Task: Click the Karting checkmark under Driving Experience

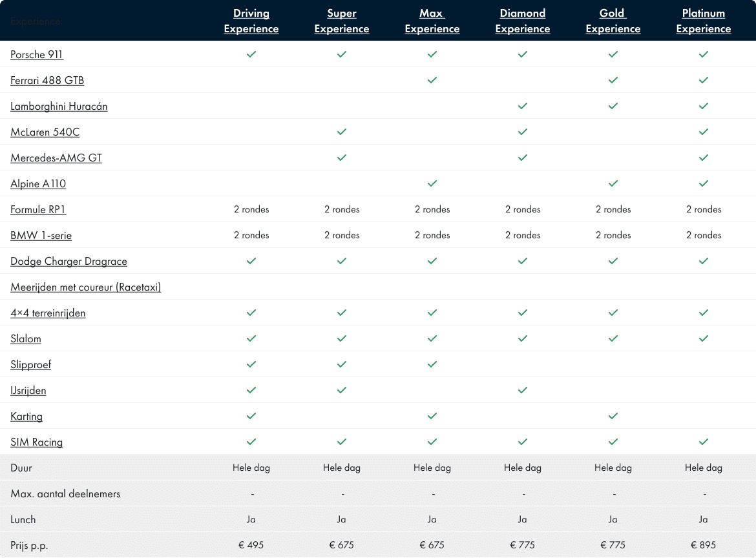Action: coord(251,416)
